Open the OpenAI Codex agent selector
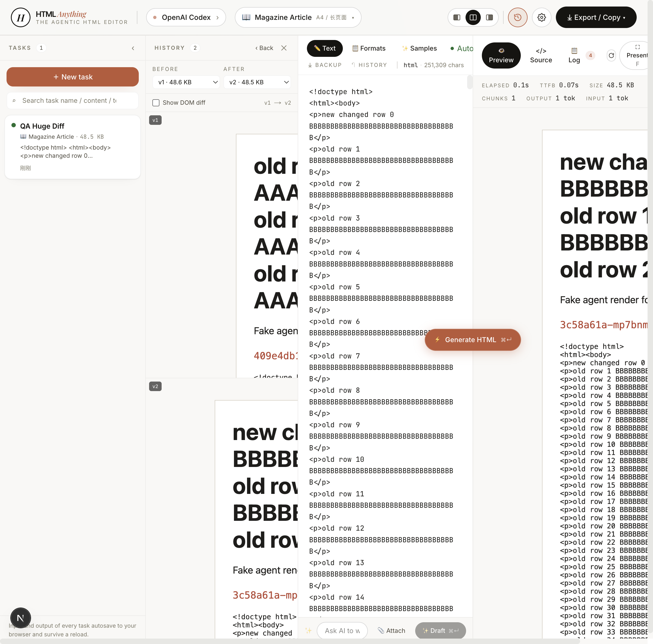Viewport: 653px width, 644px height. (x=186, y=18)
